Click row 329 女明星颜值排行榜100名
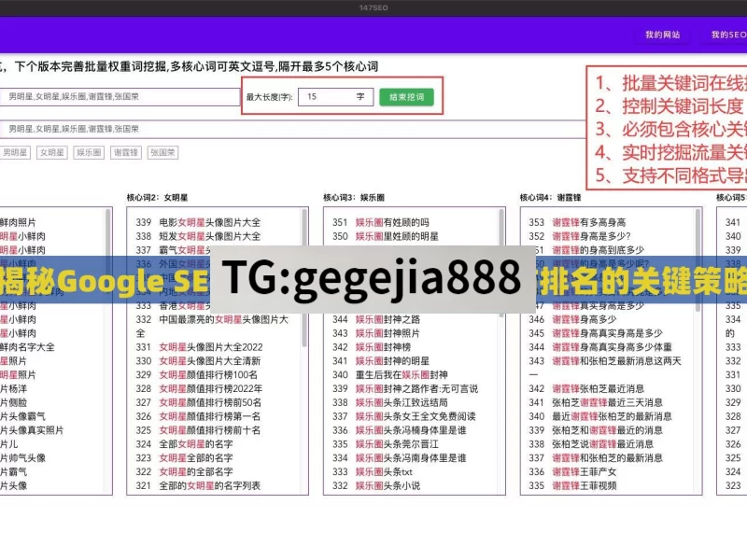The image size is (747, 560). coord(197,375)
